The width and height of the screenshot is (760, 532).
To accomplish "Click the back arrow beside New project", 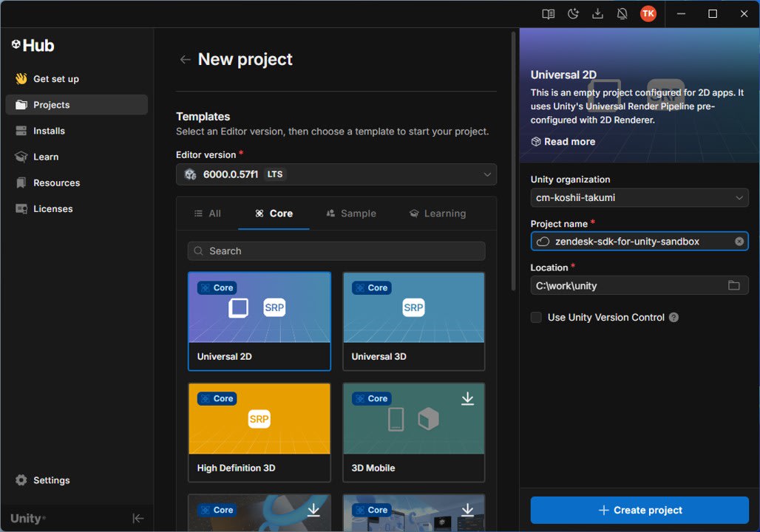I will (185, 60).
